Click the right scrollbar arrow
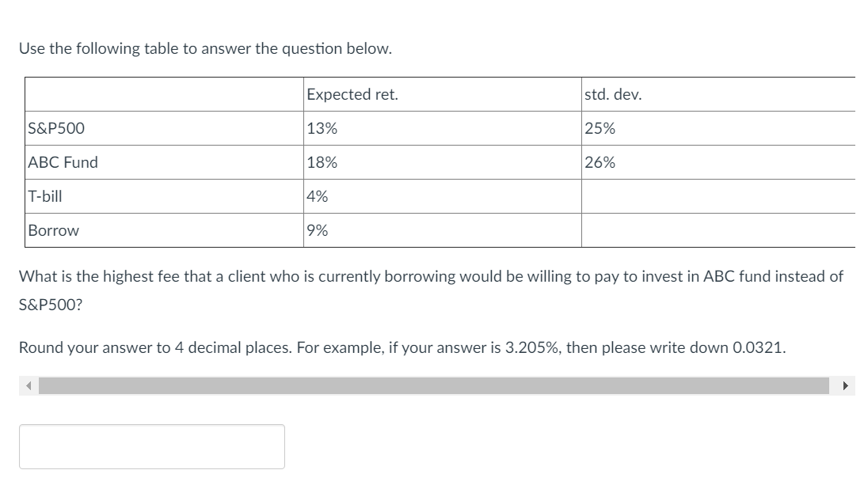 click(x=845, y=385)
